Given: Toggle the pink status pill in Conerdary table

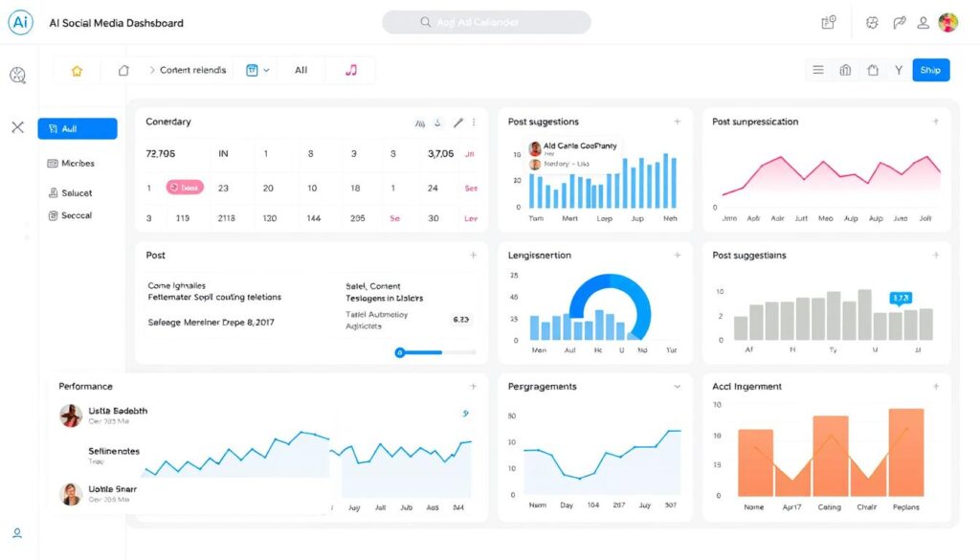Looking at the screenshot, I should 185,188.
